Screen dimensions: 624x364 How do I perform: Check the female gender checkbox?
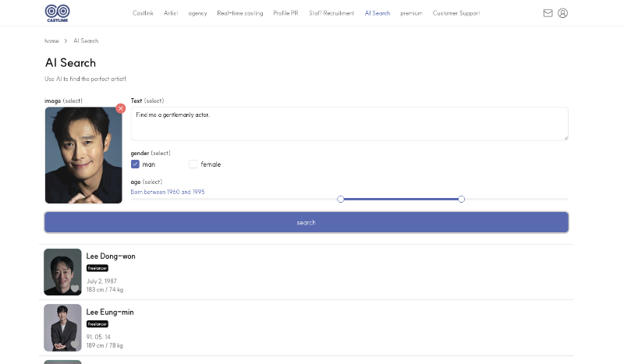[x=193, y=164]
